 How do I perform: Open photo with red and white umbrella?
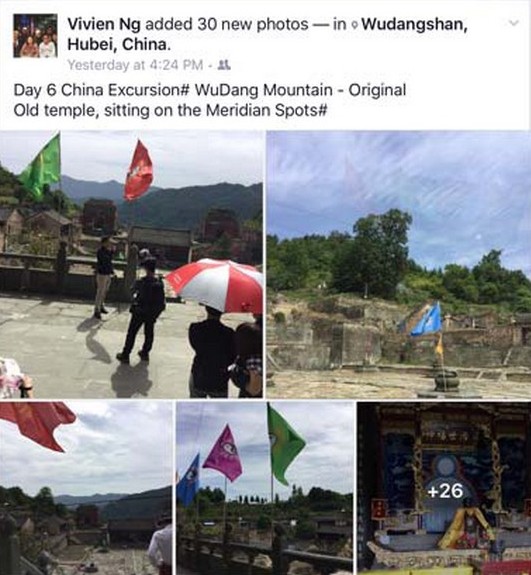[131, 264]
